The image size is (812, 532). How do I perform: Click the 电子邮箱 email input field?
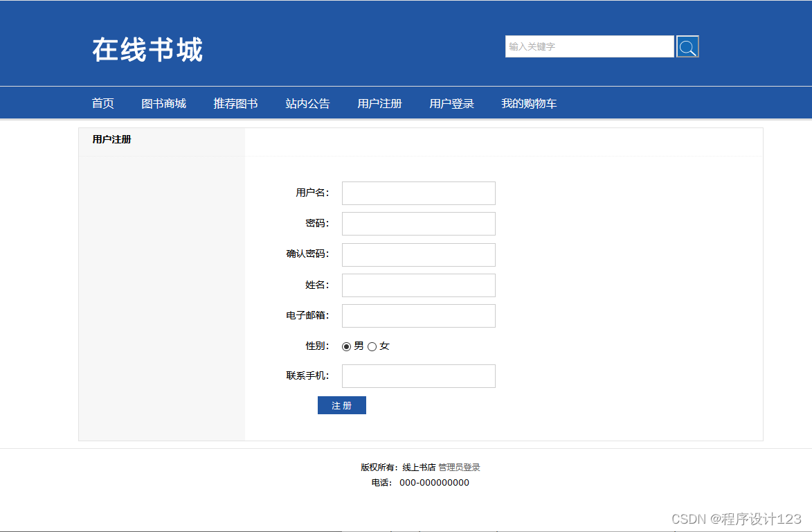[x=418, y=316]
